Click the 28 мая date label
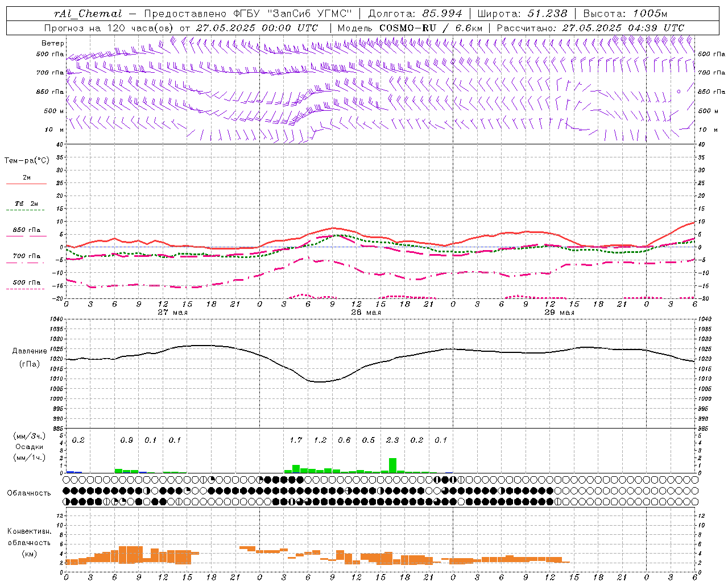The image size is (728, 582). click(x=366, y=313)
